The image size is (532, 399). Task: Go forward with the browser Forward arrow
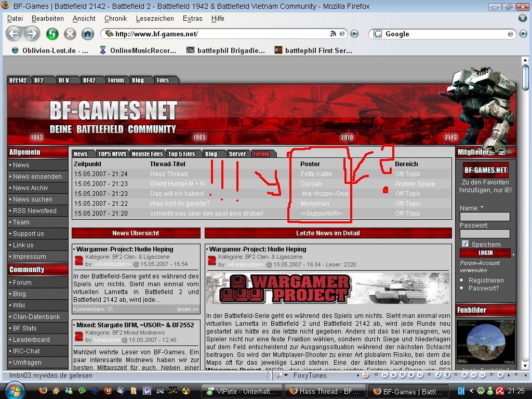pos(32,34)
